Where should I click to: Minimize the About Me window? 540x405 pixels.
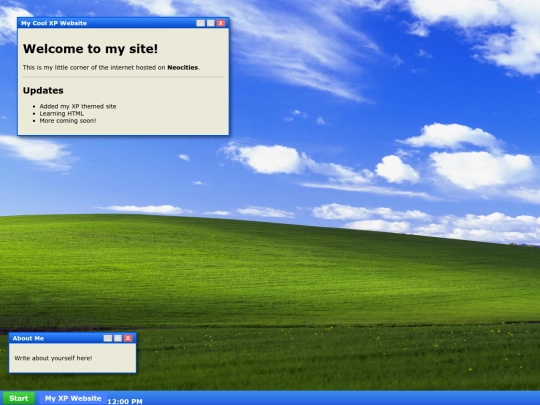108,338
